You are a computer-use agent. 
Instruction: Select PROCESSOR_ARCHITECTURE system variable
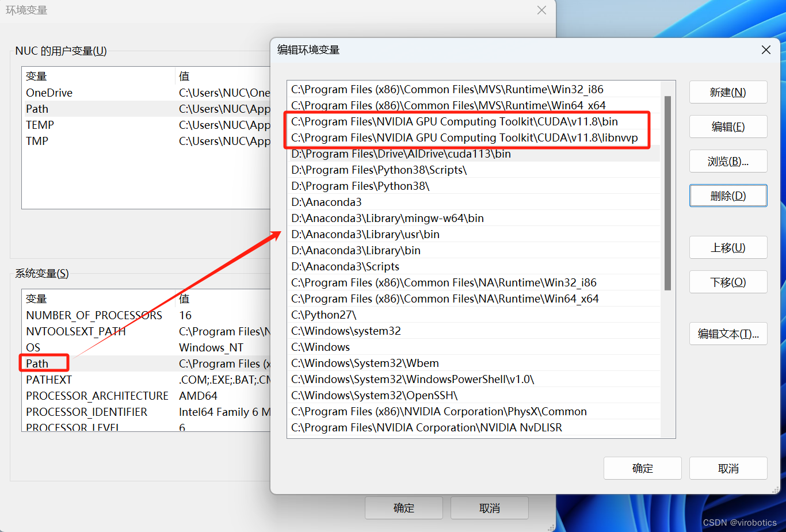point(146,396)
